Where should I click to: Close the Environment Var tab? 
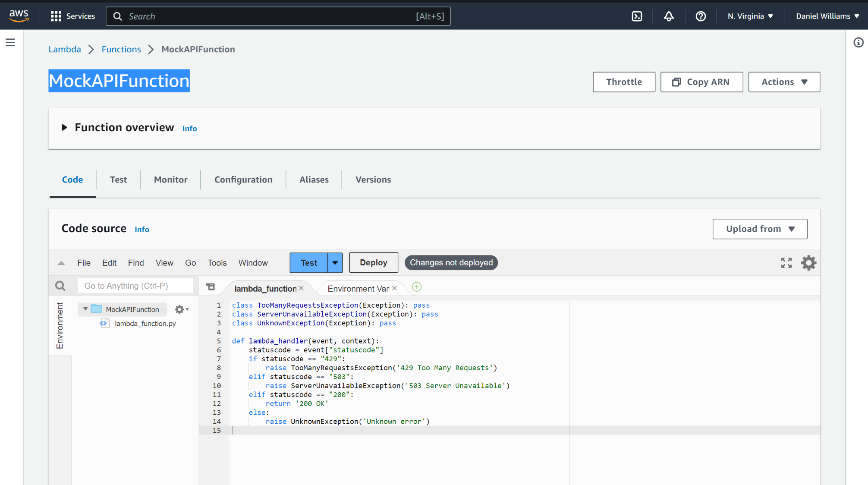(x=394, y=288)
